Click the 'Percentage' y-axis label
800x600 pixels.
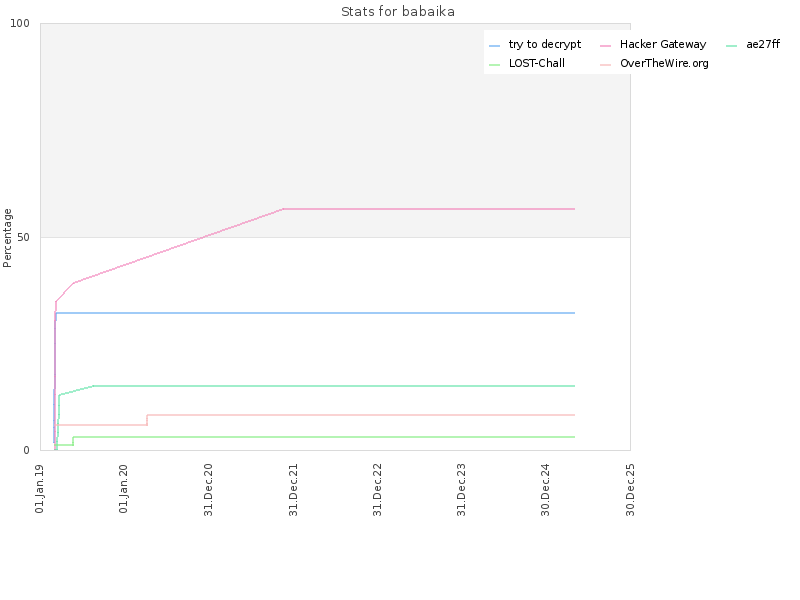pos(7,238)
